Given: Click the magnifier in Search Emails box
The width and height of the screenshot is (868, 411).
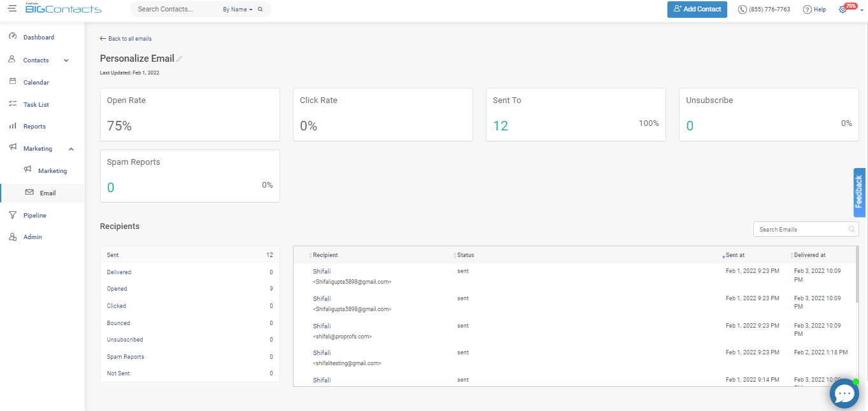Looking at the screenshot, I should pyautogui.click(x=852, y=230).
